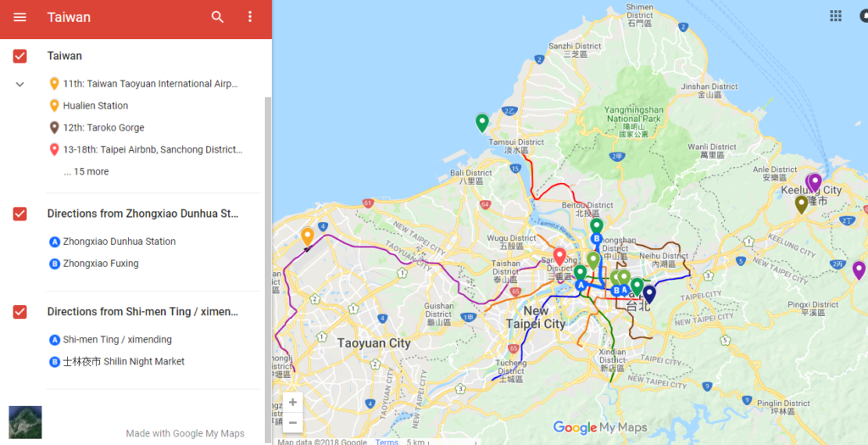Click 'Directions from Zhongxiao Dunhua St...' layer title
The width and height of the screenshot is (868, 445).
click(x=142, y=214)
